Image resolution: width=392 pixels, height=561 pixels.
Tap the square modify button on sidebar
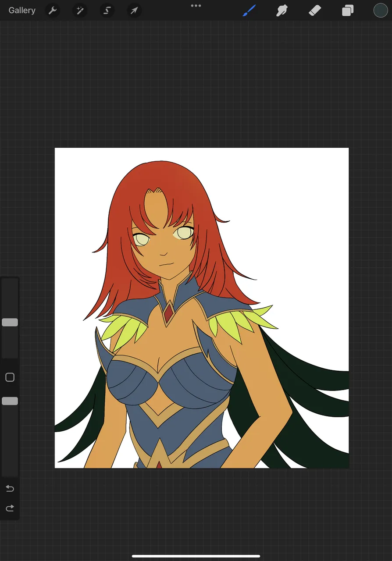point(10,377)
